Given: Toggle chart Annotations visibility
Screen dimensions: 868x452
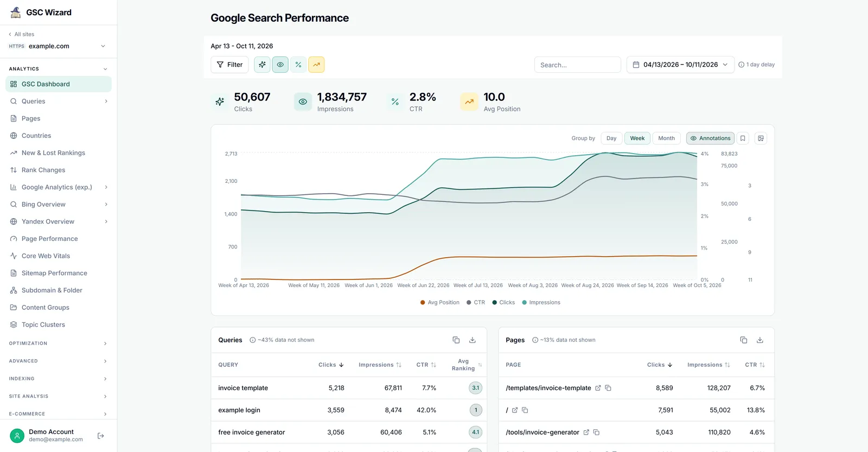Looking at the screenshot, I should 710,138.
